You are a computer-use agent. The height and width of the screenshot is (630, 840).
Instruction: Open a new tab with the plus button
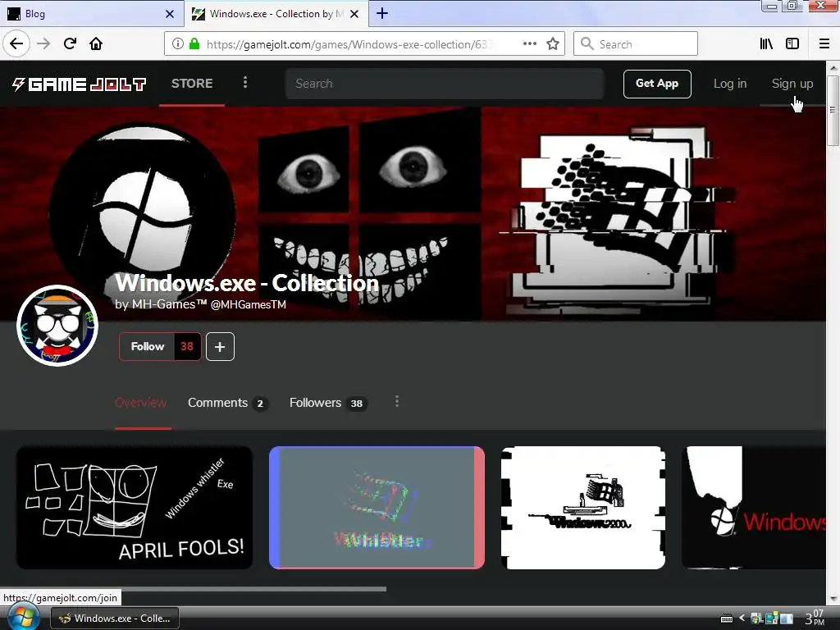(382, 13)
